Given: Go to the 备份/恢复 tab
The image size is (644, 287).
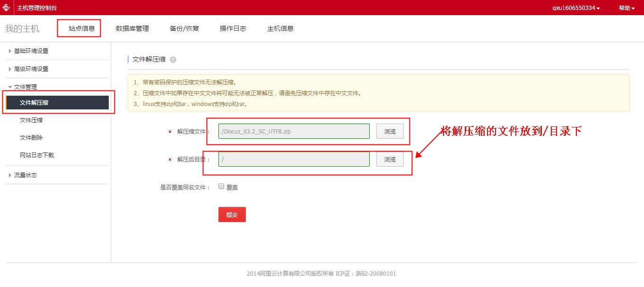Looking at the screenshot, I should [184, 28].
